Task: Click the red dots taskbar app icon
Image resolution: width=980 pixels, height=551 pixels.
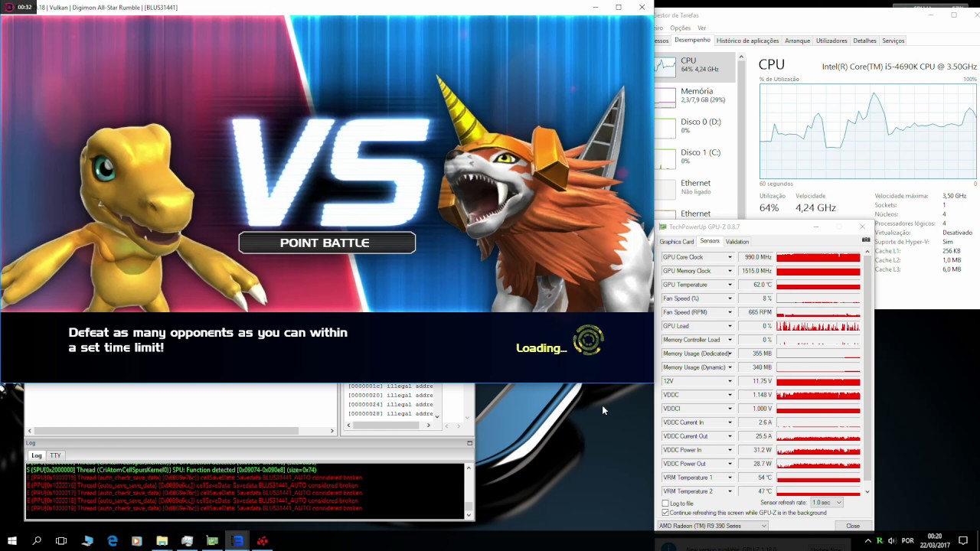Action: tap(263, 541)
